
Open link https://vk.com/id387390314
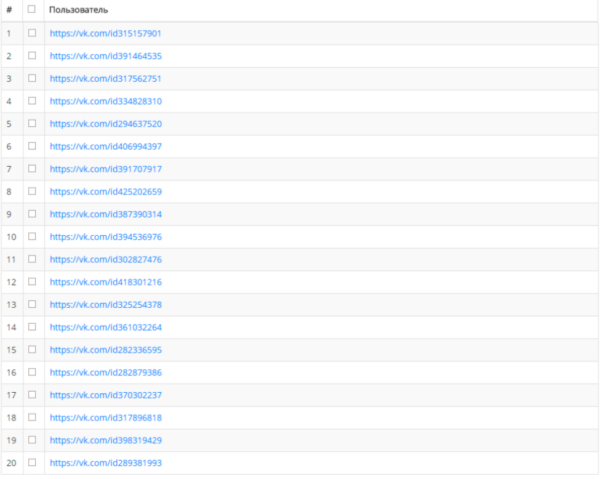click(x=106, y=214)
